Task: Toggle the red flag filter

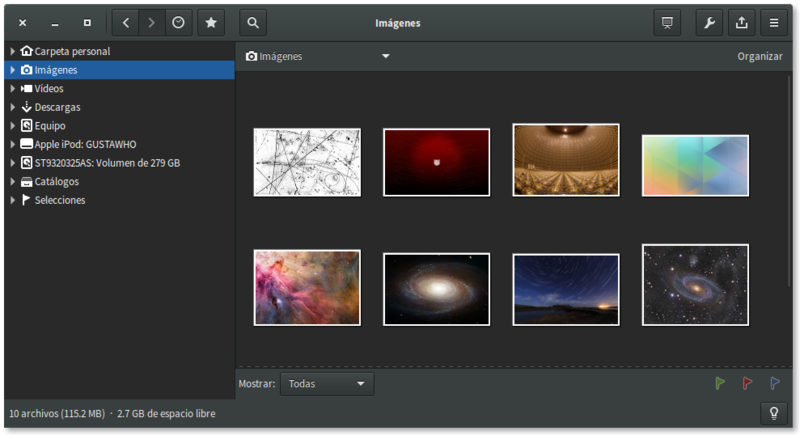Action: (747, 383)
